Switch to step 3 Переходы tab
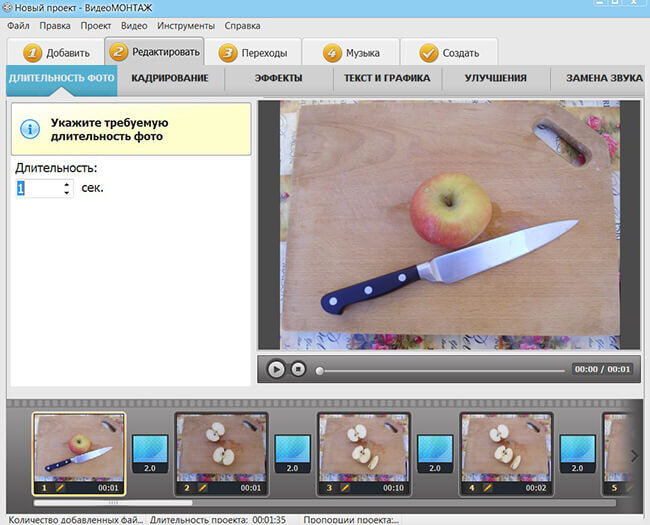This screenshot has height=525, width=650. point(253,53)
